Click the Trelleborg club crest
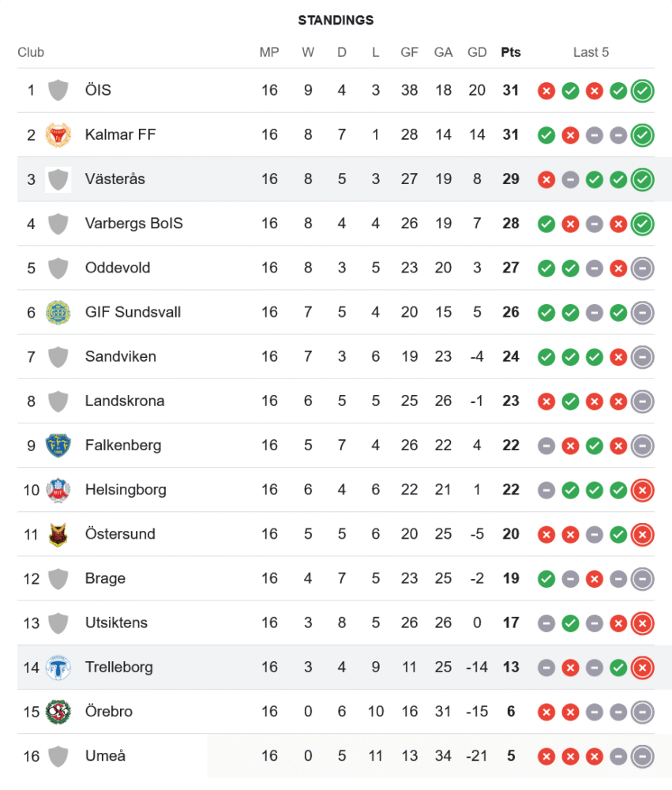 point(58,668)
